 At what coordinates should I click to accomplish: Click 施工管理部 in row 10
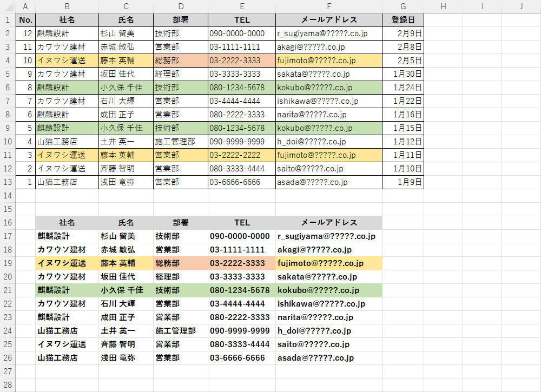(x=181, y=142)
